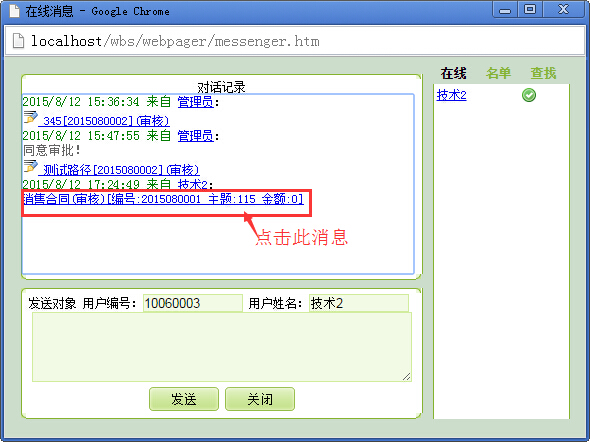Viewport: 590px width, 442px height.
Task: Click the 用户编号 input field
Action: pos(193,303)
